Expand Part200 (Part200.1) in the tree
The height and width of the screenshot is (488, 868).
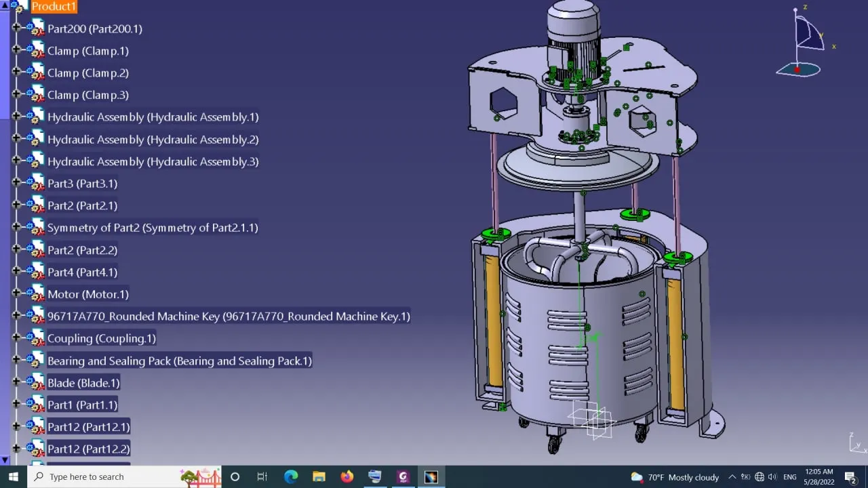pos(16,28)
